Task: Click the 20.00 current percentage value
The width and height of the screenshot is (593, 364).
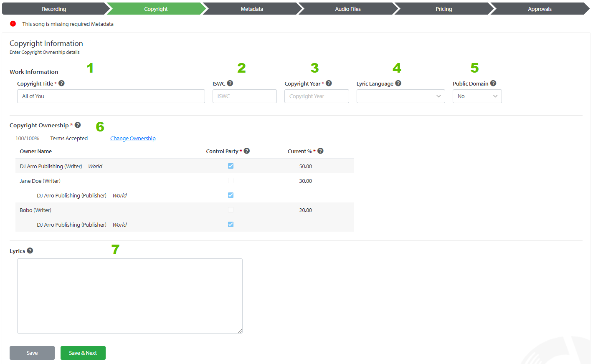Action: [x=305, y=210]
